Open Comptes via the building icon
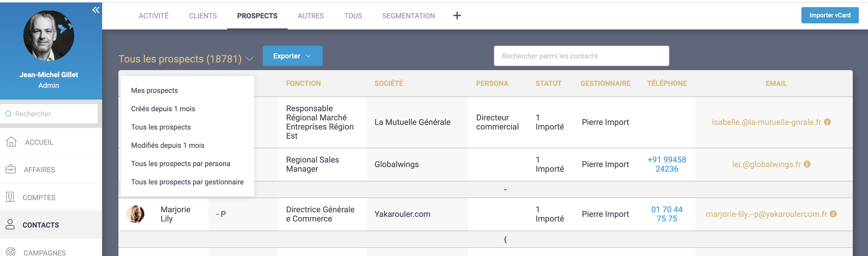The image size is (868, 256). pyautogui.click(x=10, y=197)
